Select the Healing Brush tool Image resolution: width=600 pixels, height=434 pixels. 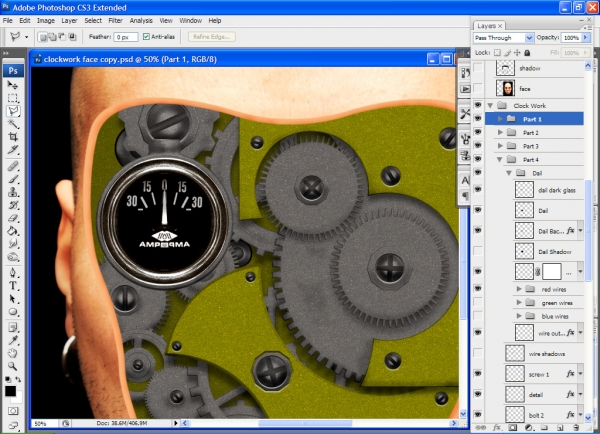[13, 166]
